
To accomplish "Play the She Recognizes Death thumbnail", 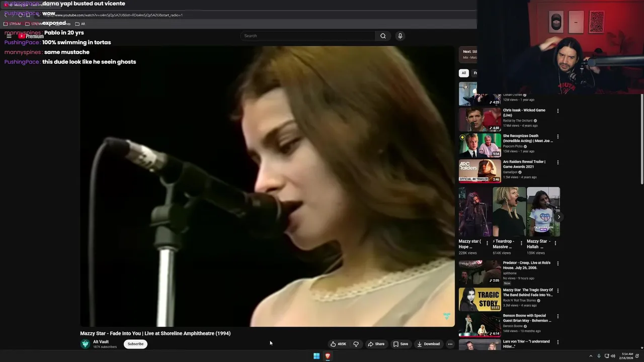I will tap(479, 145).
